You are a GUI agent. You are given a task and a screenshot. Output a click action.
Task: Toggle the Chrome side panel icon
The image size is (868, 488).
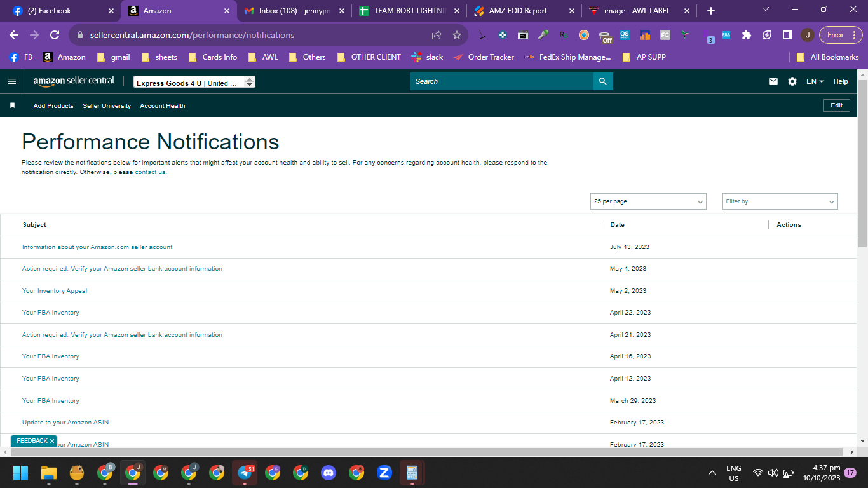(x=787, y=35)
